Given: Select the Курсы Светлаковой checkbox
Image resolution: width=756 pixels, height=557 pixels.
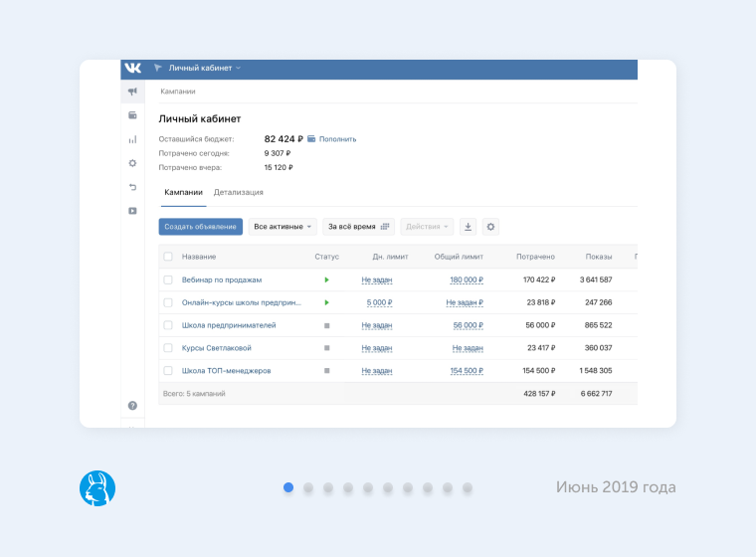Looking at the screenshot, I should [168, 348].
